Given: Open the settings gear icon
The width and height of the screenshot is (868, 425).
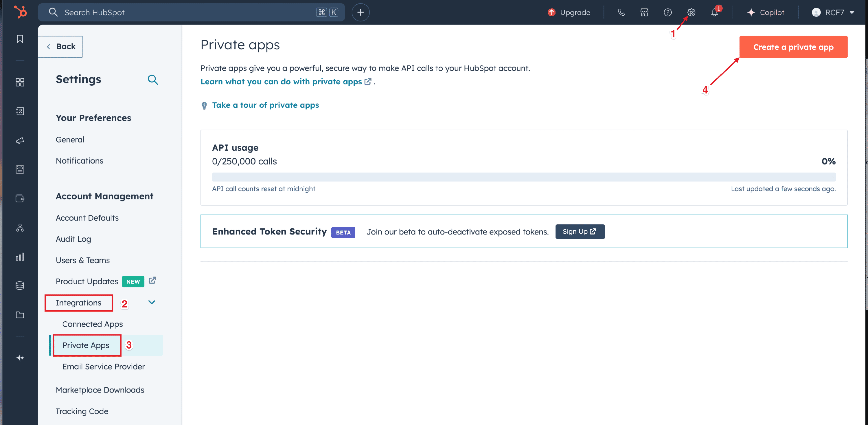Looking at the screenshot, I should pos(691,12).
